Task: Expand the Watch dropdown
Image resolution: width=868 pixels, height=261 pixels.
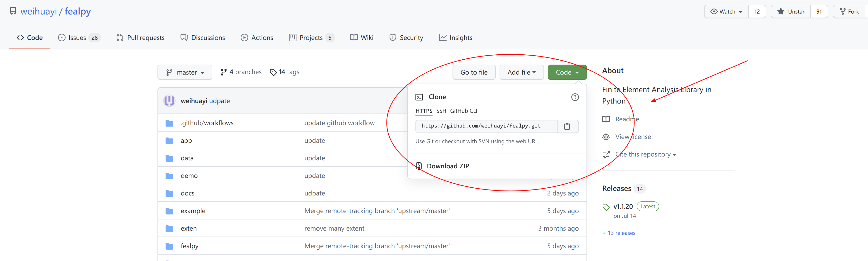Action: tap(726, 11)
